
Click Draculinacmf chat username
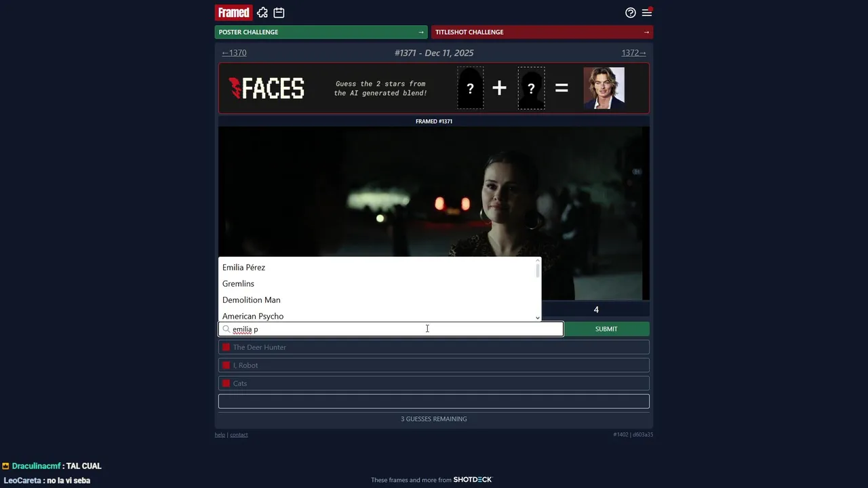[x=37, y=466]
